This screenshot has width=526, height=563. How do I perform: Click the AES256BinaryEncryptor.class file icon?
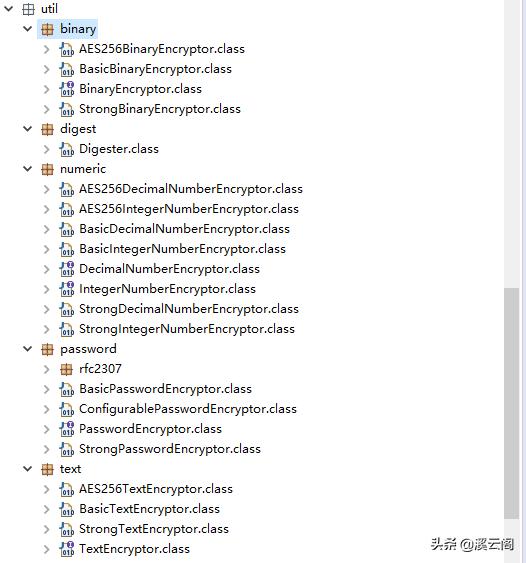(x=67, y=50)
